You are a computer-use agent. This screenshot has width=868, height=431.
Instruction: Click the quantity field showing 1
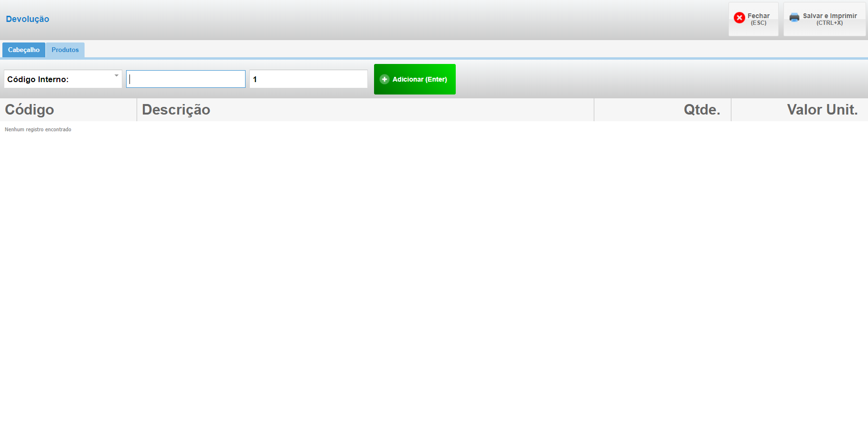click(x=309, y=79)
